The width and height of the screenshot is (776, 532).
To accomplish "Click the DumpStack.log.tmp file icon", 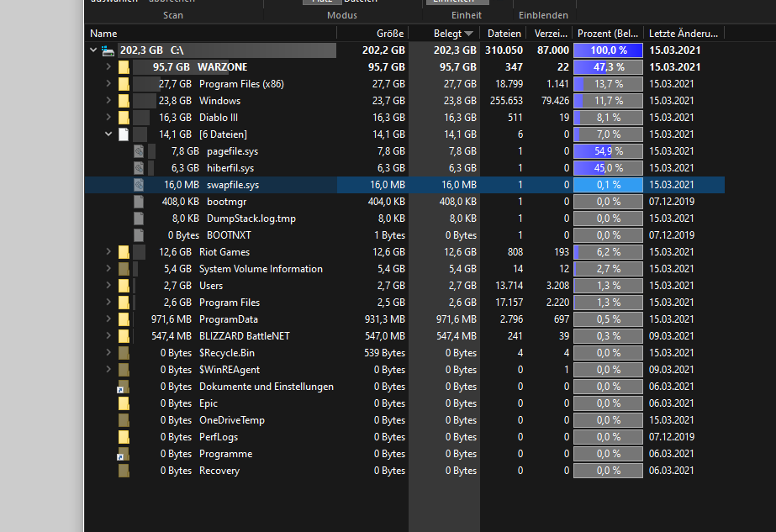I will coord(139,219).
